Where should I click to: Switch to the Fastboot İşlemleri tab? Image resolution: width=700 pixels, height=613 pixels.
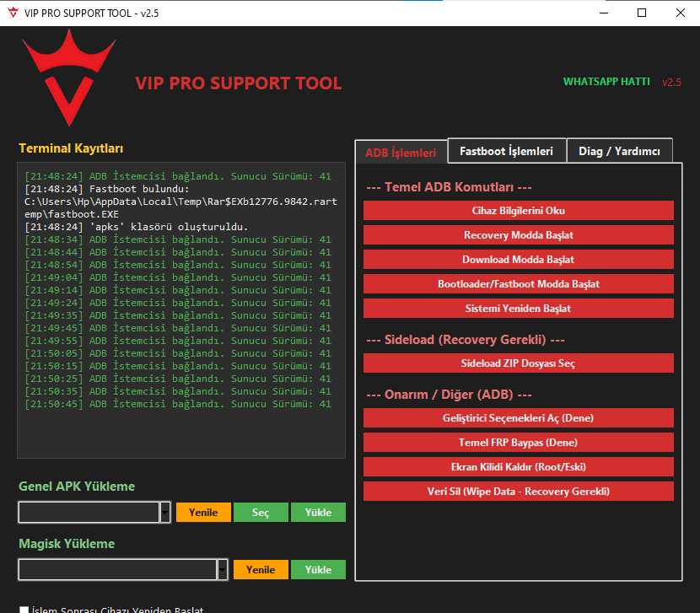[507, 150]
